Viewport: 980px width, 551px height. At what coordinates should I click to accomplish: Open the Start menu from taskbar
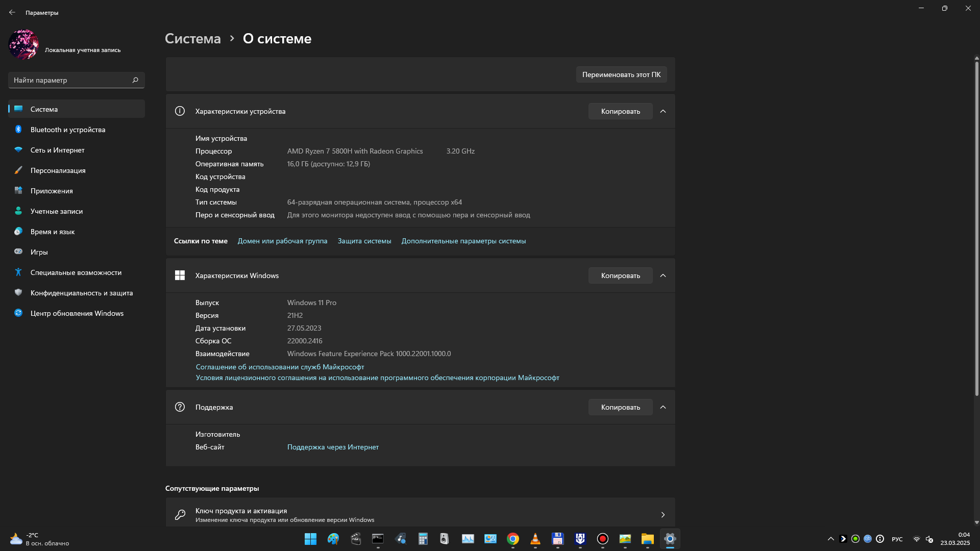pyautogui.click(x=310, y=539)
